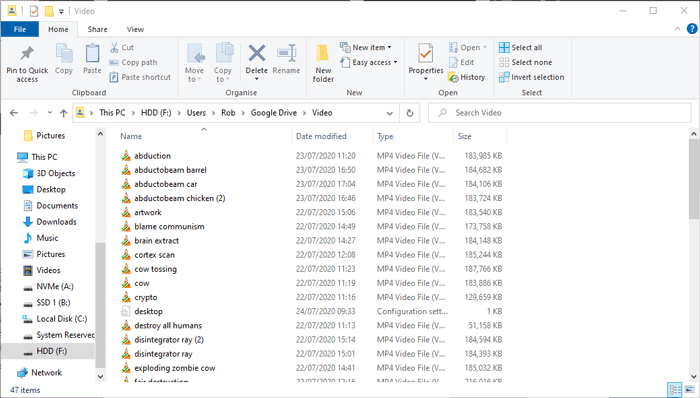Click Google Drive breadcrumb in address bar
Image resolution: width=700 pixels, height=398 pixels.
[274, 113]
